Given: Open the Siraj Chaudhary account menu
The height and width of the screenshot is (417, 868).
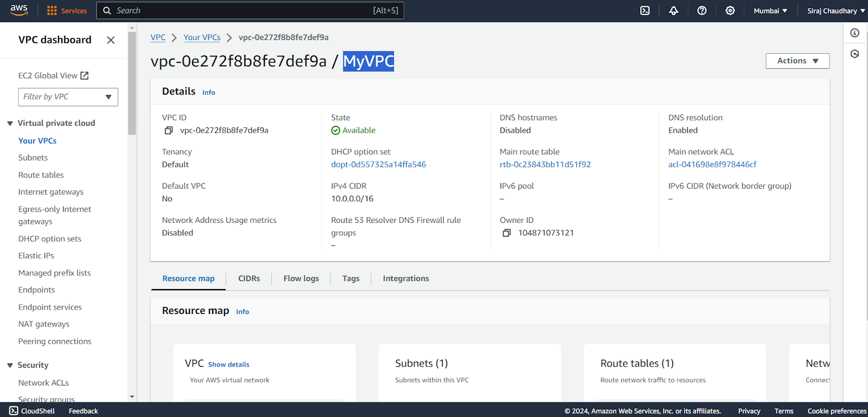Looking at the screenshot, I should 836,11.
